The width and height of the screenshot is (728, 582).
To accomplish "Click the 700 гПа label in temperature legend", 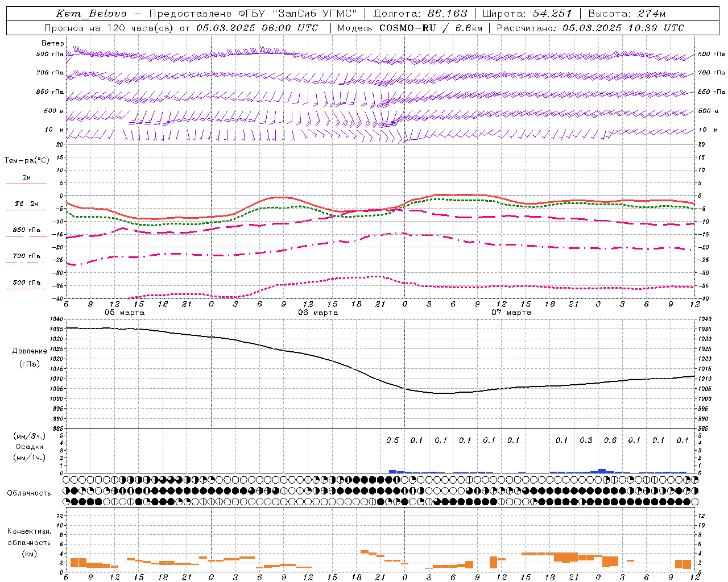I will pos(27,256).
